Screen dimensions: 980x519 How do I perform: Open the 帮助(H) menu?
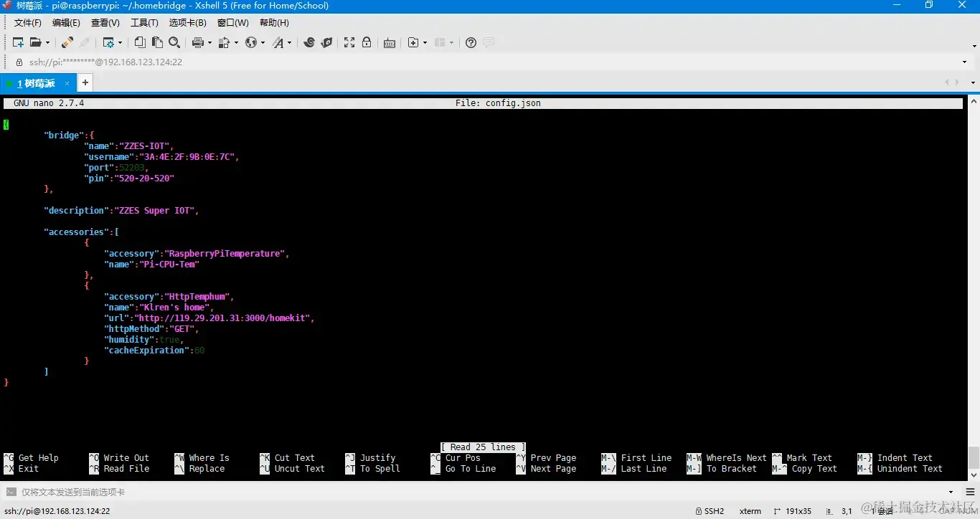274,23
